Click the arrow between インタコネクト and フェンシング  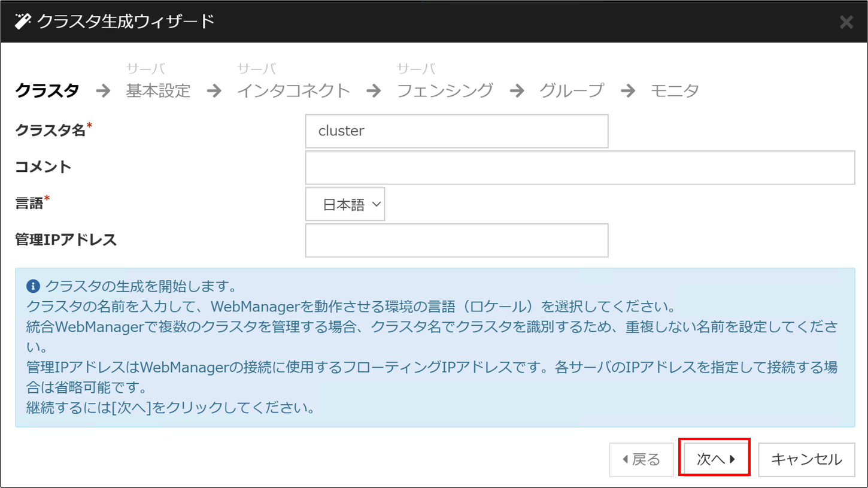374,91
